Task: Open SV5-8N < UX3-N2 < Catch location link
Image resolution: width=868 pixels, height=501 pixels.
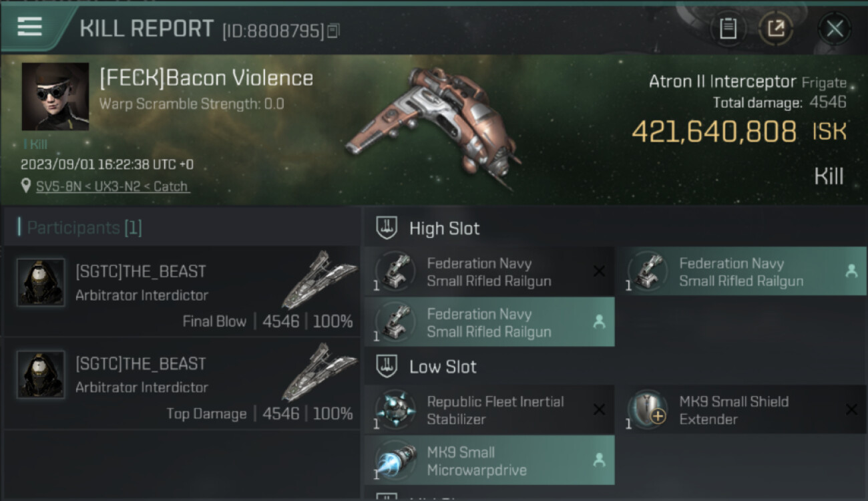Action: pos(112,186)
